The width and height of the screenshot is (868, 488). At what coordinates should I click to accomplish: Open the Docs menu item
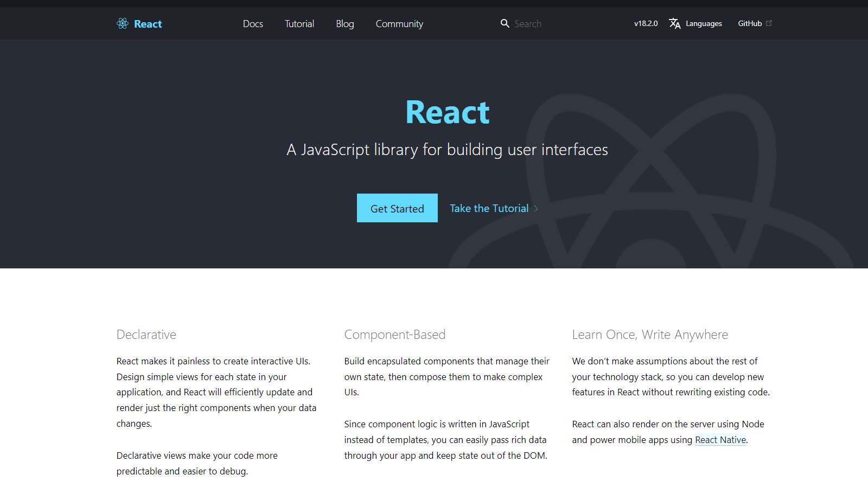(253, 24)
